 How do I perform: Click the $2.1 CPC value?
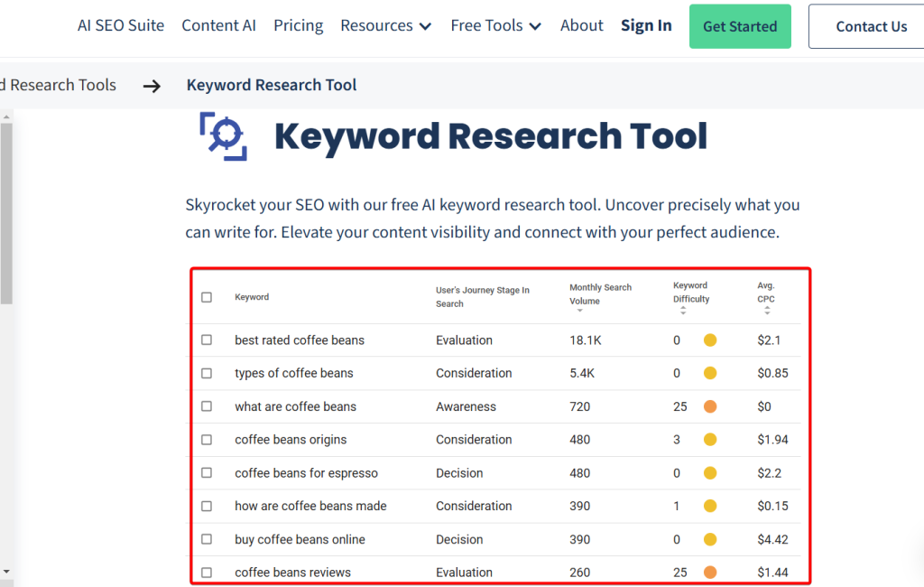(x=769, y=340)
